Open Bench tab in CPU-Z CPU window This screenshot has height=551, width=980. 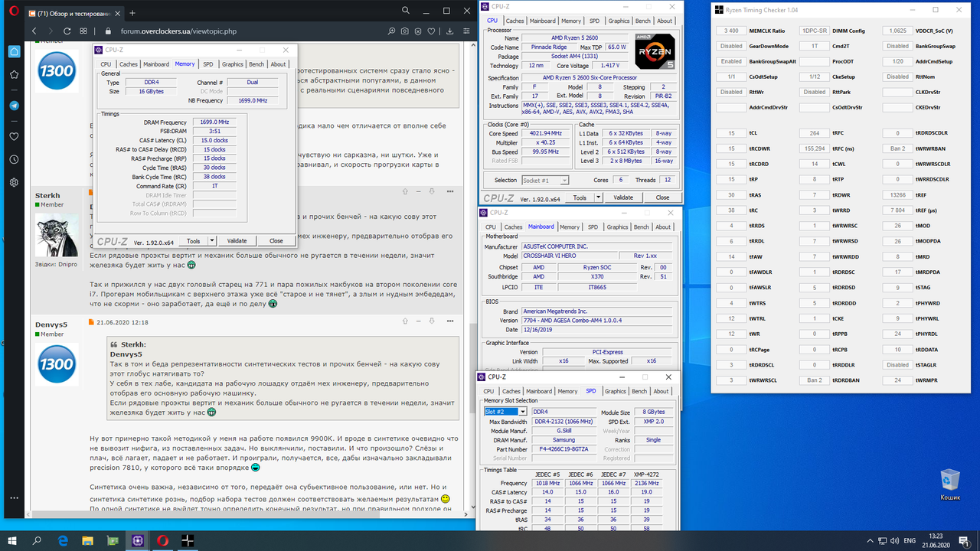(643, 21)
